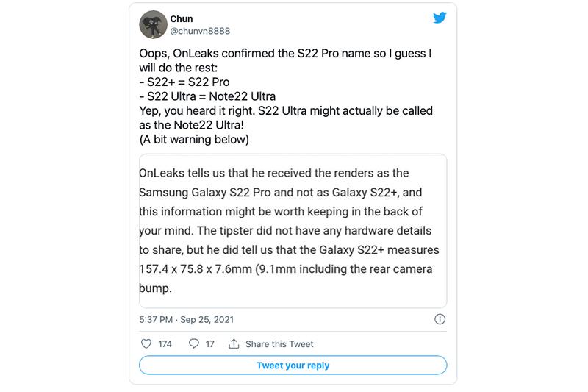This screenshot has width=588, height=392.
Task: Click the Twitter bird logo
Action: [440, 18]
